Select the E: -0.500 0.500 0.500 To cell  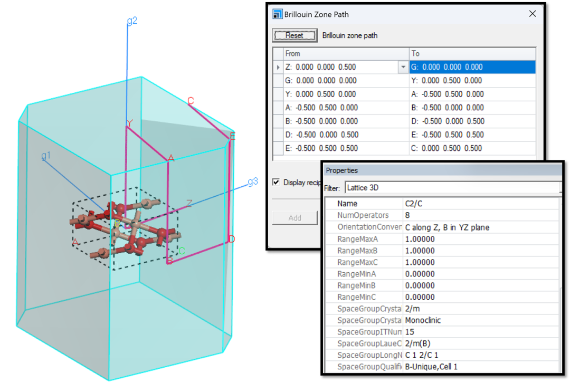point(472,135)
